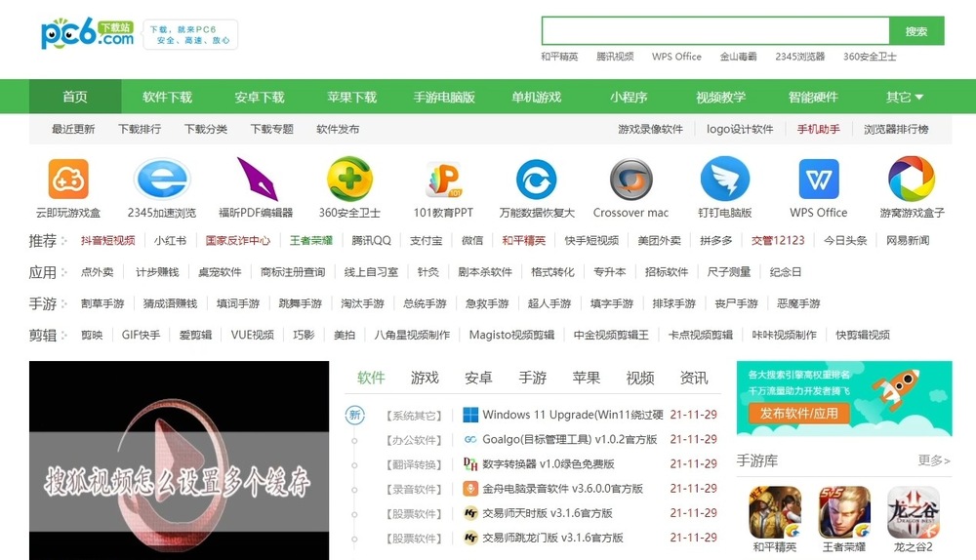
Task: Click the 数字转换器 entry icon
Action: click(x=470, y=463)
